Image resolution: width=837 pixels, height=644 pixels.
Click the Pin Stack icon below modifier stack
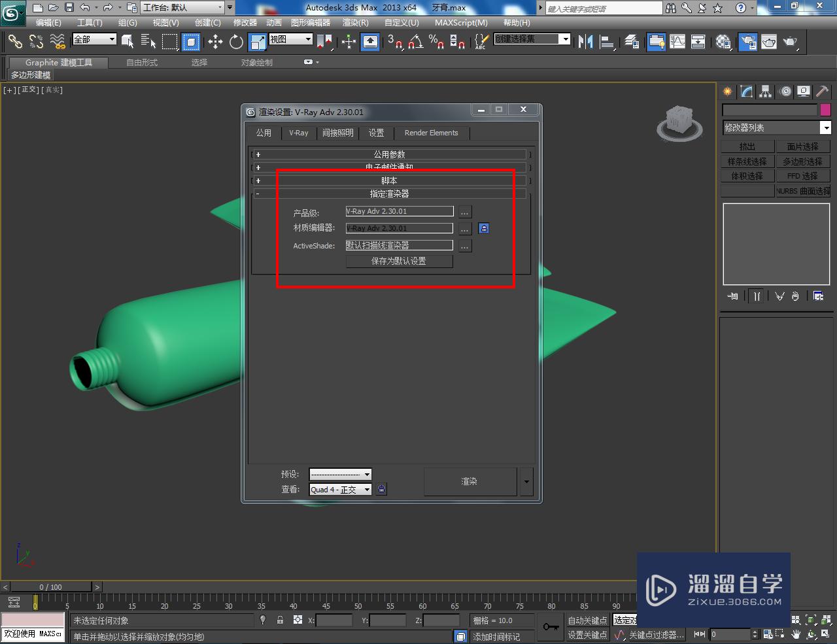click(x=733, y=296)
